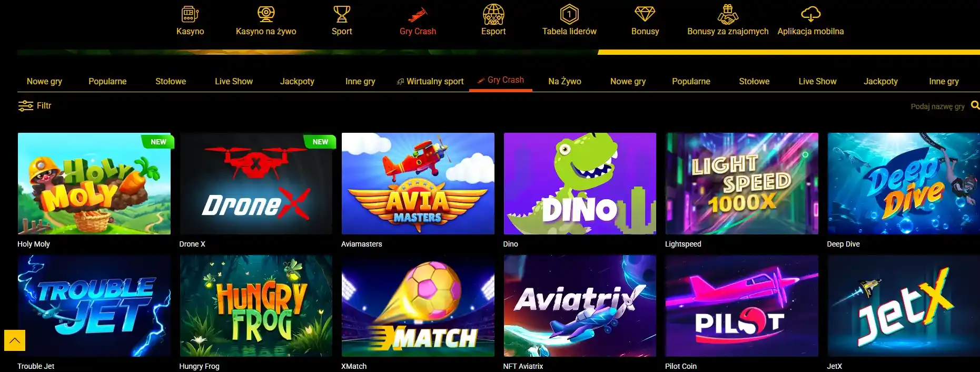Open the Esport globe controller icon
The width and height of the screenshot is (980, 372).
click(x=493, y=14)
